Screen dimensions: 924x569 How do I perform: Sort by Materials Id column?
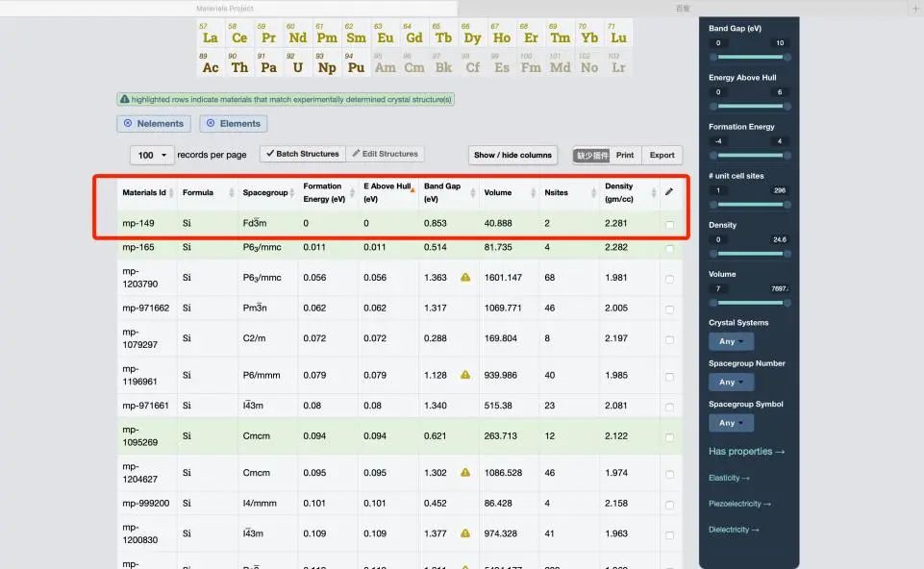pyautogui.click(x=147, y=192)
